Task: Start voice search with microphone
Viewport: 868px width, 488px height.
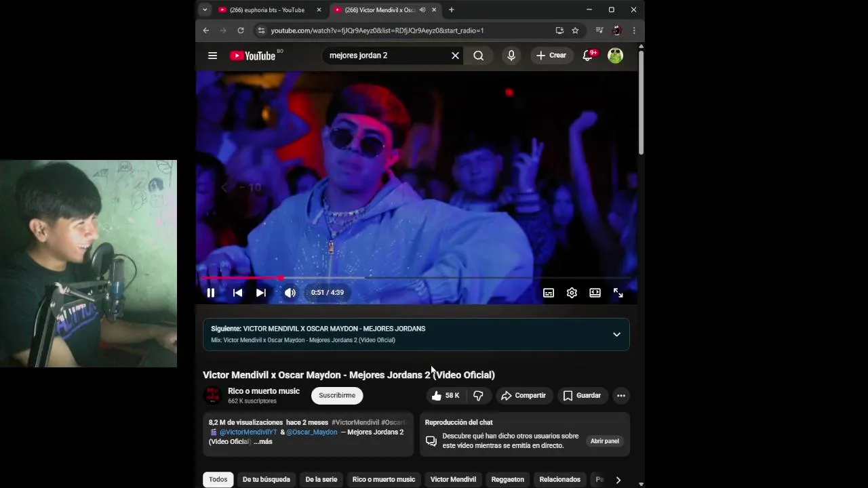Action: point(511,56)
